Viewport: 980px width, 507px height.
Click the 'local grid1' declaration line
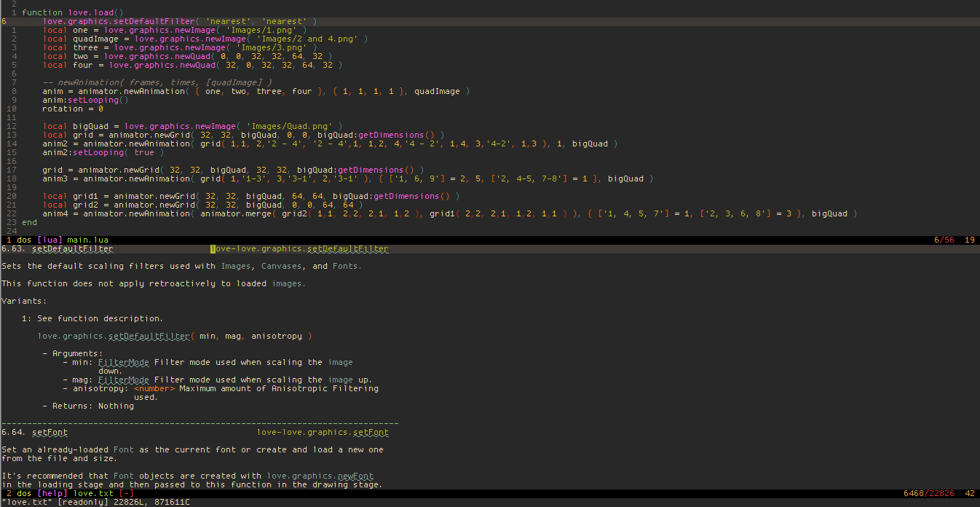(x=250, y=197)
